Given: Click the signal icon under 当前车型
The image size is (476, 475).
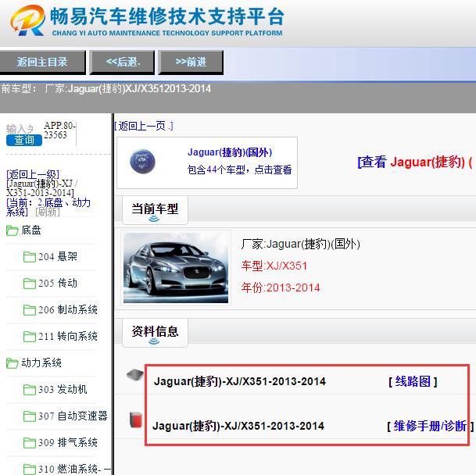Looking at the screenshot, I should click(x=154, y=219).
